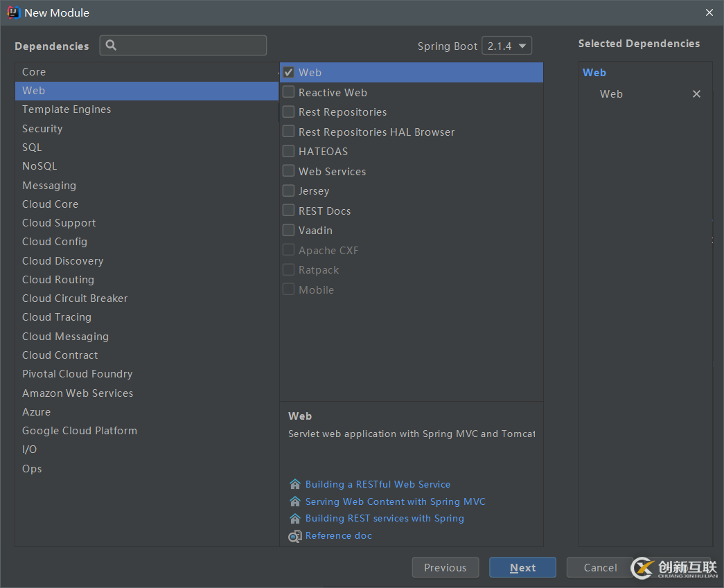Viewport: 724px width, 588px height.
Task: Click the home icon beside Building a RESTful Web Service
Action: point(295,484)
